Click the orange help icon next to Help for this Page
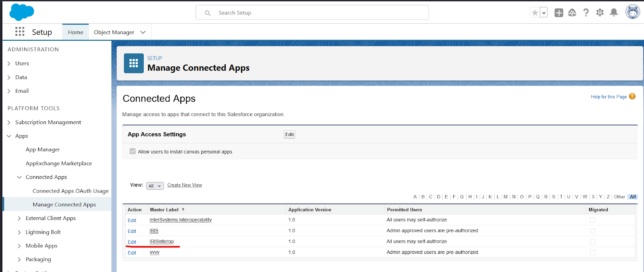This screenshot has width=644, height=272. click(x=632, y=96)
